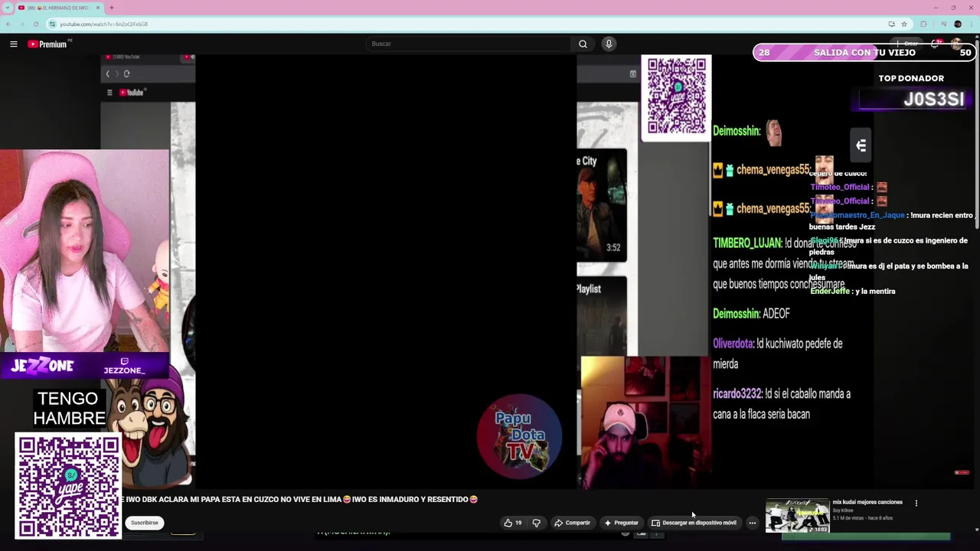Expand the tab search dropdown arrow
Image resolution: width=980 pixels, height=551 pixels.
(7, 8)
